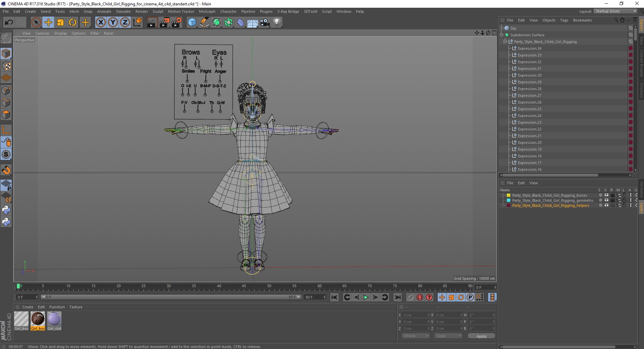The height and width of the screenshot is (349, 644).
Task: Switch to Texture mode
Action: (x=6, y=66)
